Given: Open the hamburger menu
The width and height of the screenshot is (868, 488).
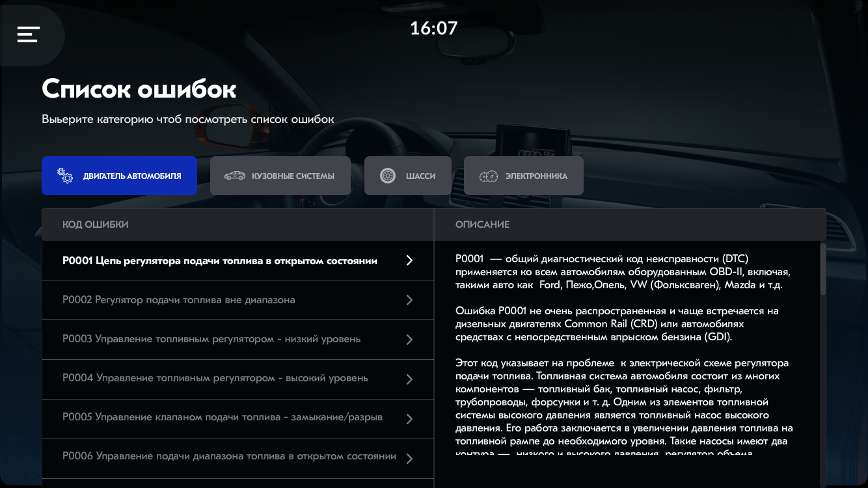Looking at the screenshot, I should coord(29,34).
